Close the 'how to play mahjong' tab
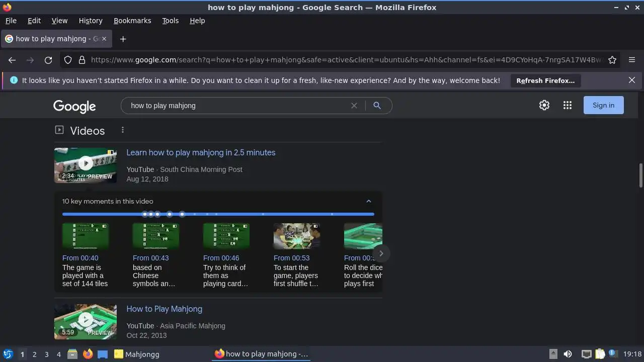The image size is (644, 362). point(104,39)
